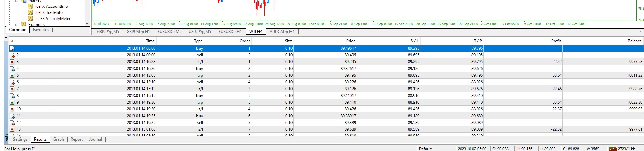Open the Tester Graph tab
Screen dimensions: 644x151
(59, 139)
